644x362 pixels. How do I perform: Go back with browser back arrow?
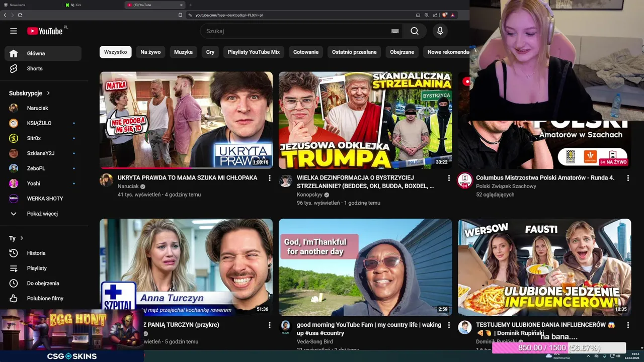pyautogui.click(x=5, y=15)
